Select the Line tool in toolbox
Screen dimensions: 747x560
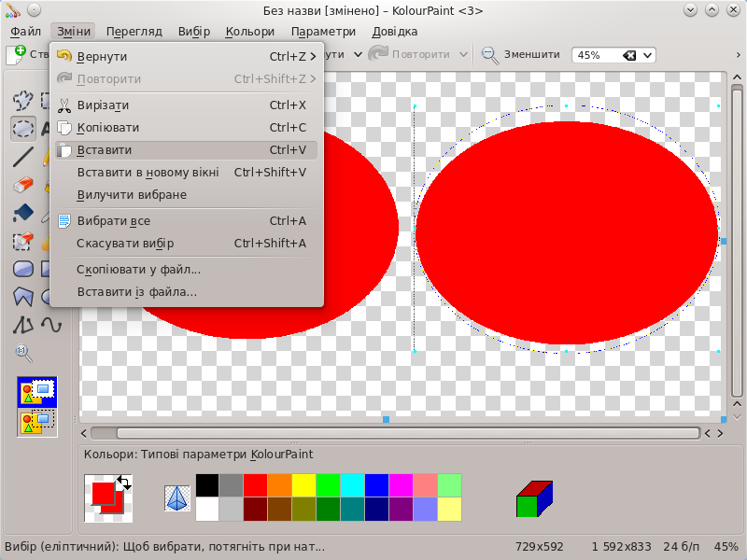22,157
